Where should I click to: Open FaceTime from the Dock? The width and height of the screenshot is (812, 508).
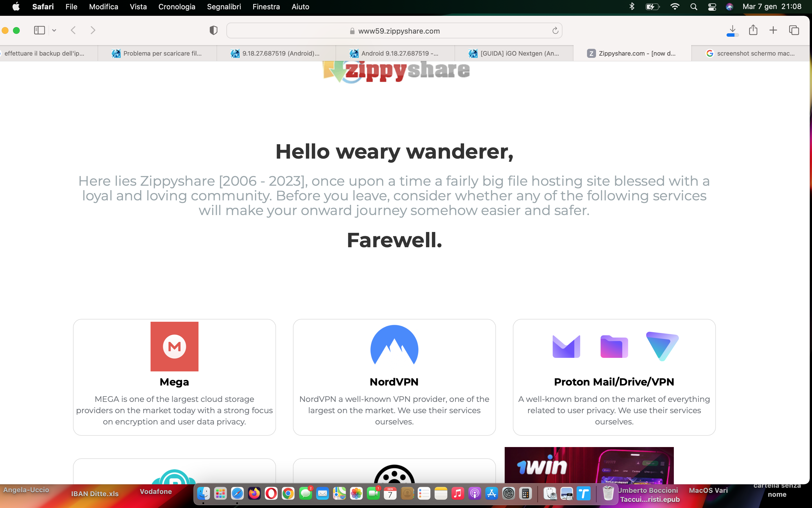point(373,494)
